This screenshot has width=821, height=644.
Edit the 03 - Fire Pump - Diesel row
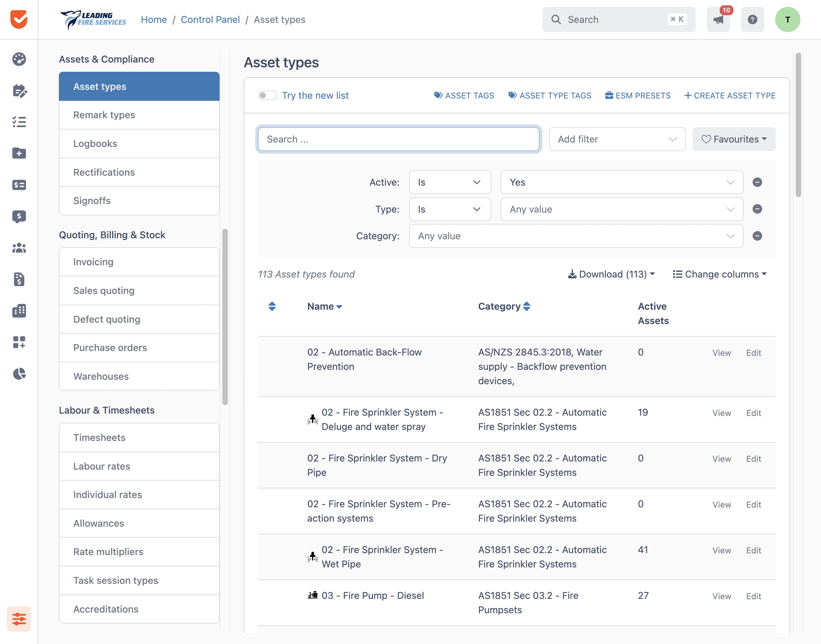(x=754, y=596)
